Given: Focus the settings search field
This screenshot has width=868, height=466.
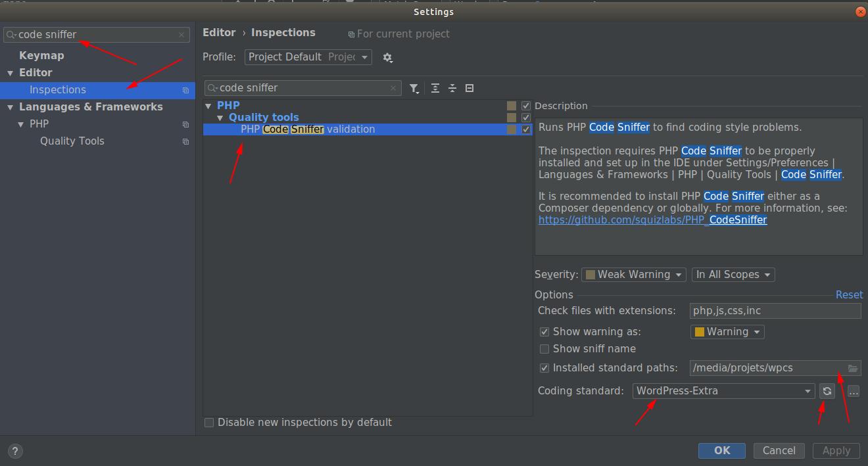Looking at the screenshot, I should 97,35.
